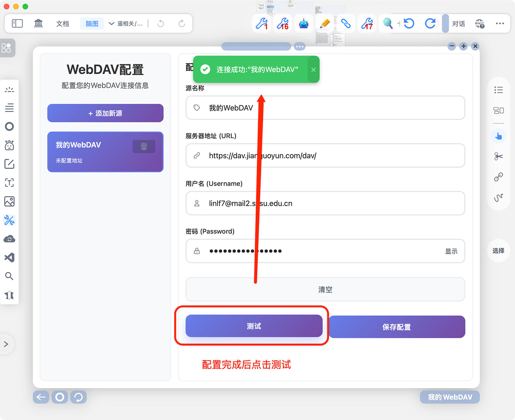Image resolution: width=515 pixels, height=420 pixels.
Task: Click the 用户名 Username input field
Action: (x=325, y=203)
